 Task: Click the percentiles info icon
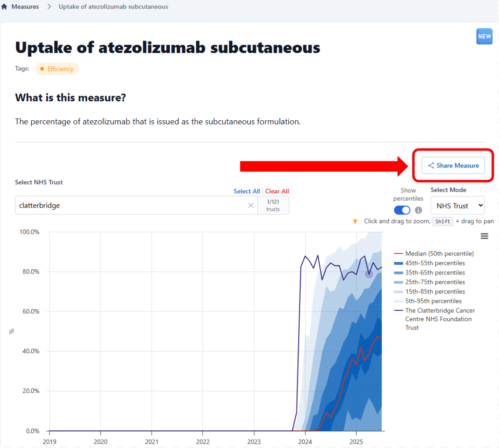418,210
